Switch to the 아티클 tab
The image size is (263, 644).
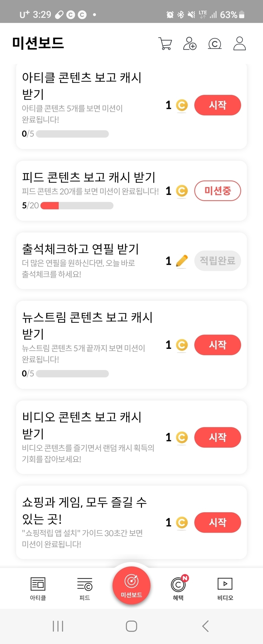[x=38, y=588]
